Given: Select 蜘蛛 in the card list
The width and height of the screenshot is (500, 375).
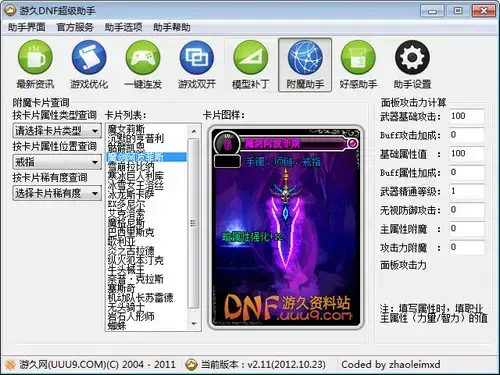Looking at the screenshot, I should coord(117,325).
